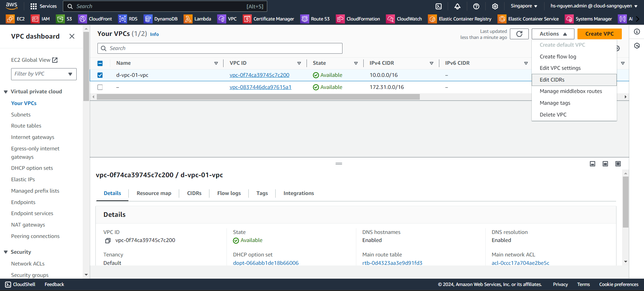Choose Create flow log menu entry
Viewport: 644px width, 291px height.
pyautogui.click(x=574, y=57)
